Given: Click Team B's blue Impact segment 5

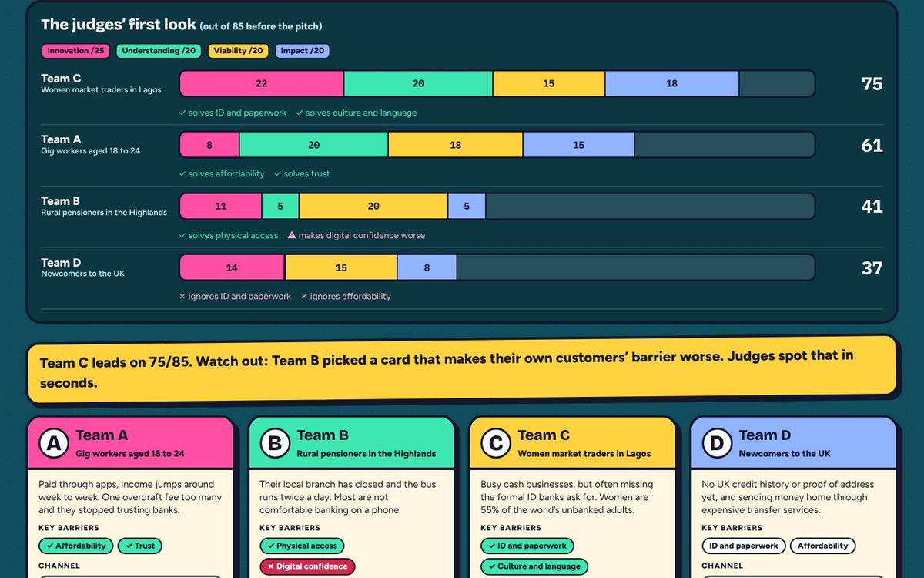Looking at the screenshot, I should click(x=467, y=206).
